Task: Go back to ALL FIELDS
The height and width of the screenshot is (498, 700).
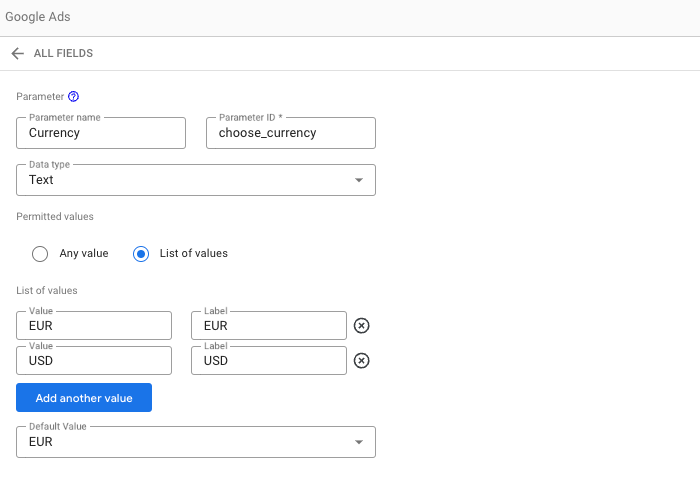Action: tap(63, 53)
